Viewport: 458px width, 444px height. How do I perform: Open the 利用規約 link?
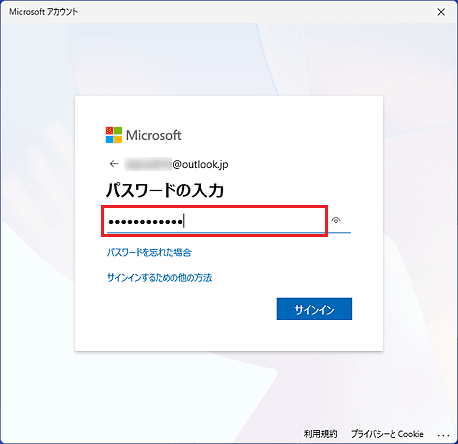(320, 434)
